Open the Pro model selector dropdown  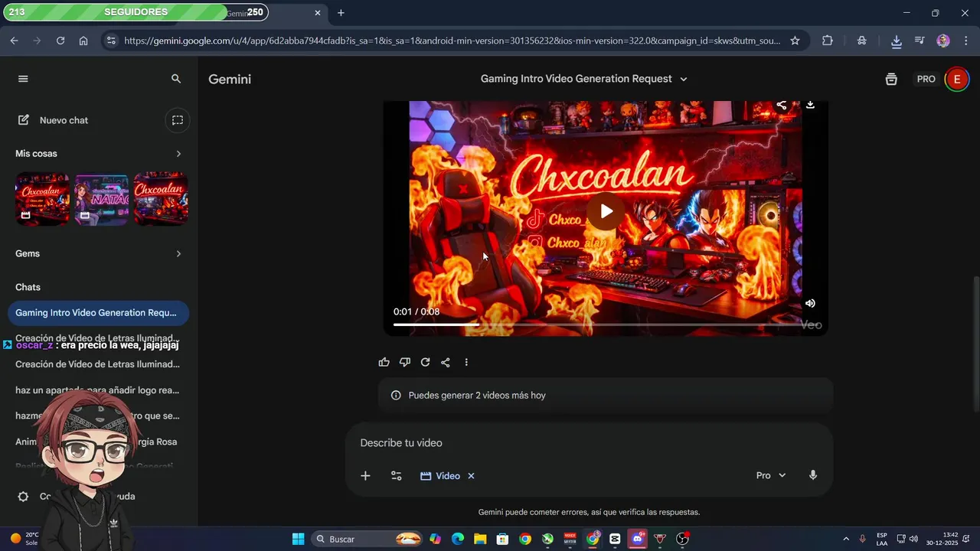tap(771, 475)
